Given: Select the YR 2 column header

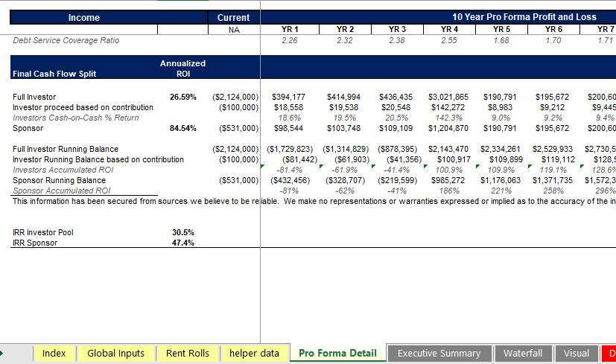Looking at the screenshot, I should click(x=345, y=30).
